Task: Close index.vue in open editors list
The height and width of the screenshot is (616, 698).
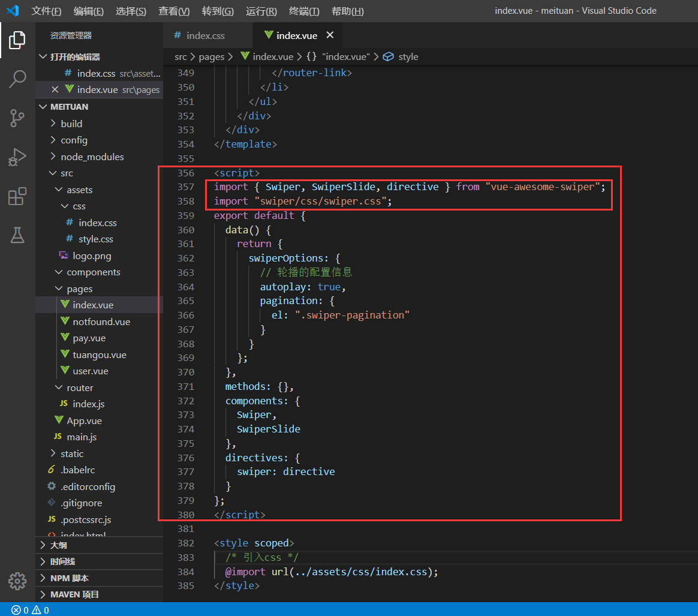Action: [x=55, y=89]
